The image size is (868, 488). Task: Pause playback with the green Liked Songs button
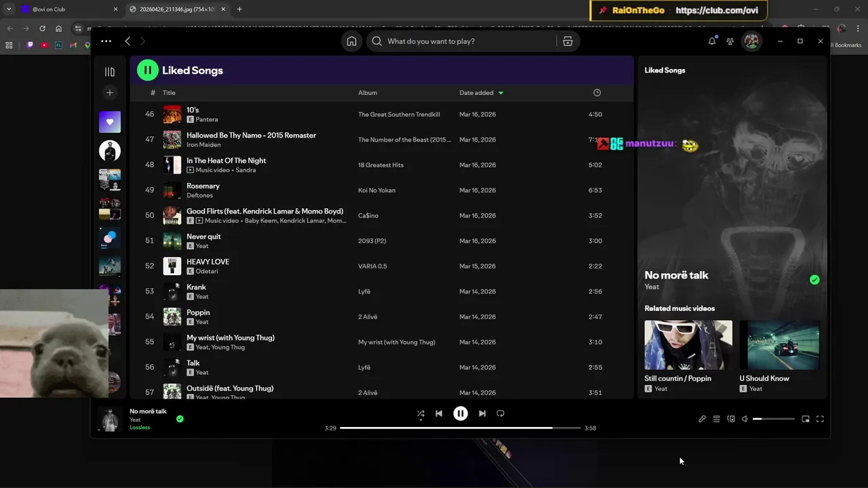point(147,70)
